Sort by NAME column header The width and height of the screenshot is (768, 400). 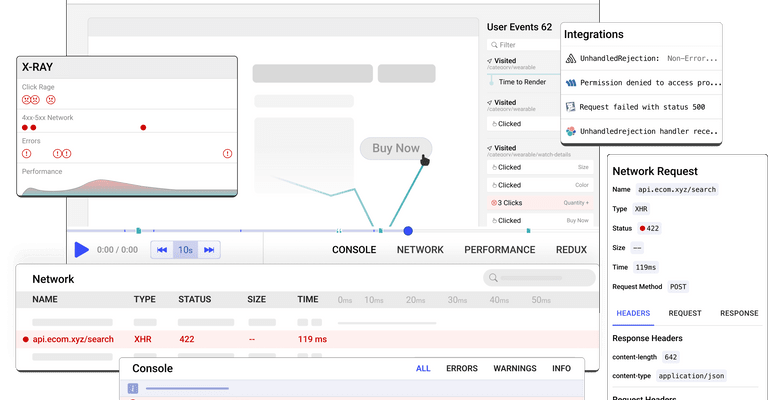pos(45,299)
